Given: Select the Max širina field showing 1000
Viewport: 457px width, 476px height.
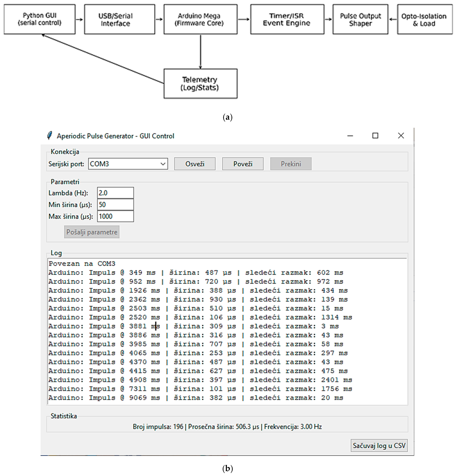Looking at the screenshot, I should 115,216.
